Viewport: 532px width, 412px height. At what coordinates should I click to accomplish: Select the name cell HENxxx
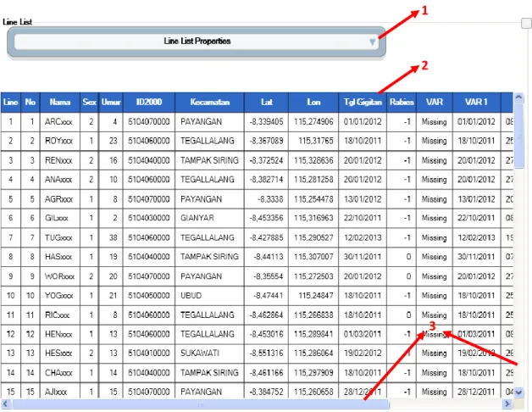tap(60, 334)
